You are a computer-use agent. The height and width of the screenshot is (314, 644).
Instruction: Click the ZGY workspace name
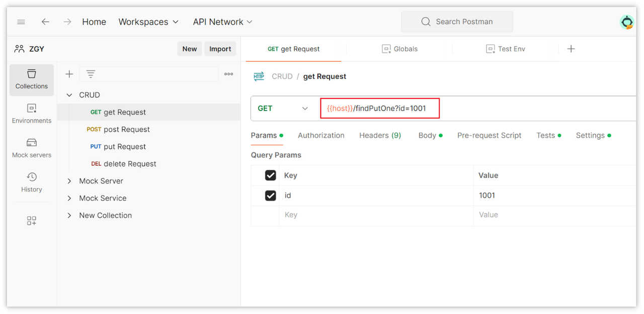tap(37, 49)
